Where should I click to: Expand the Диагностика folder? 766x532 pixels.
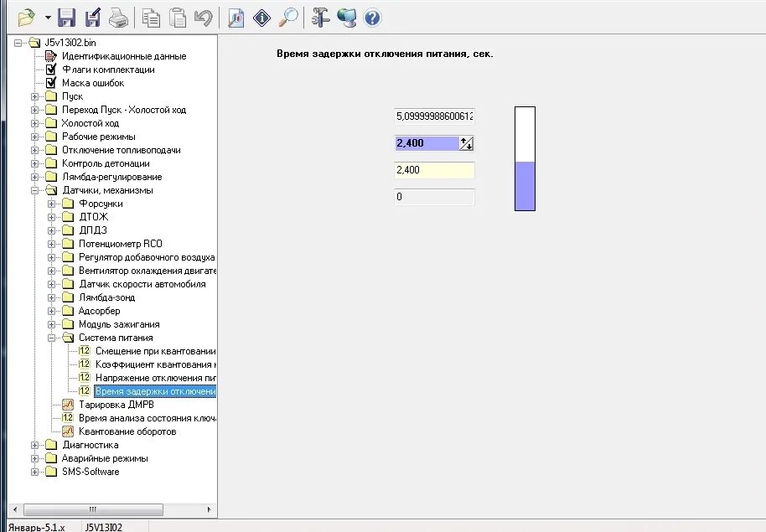pos(34,445)
